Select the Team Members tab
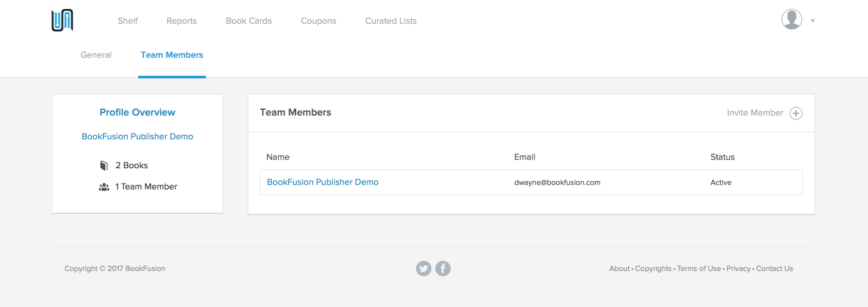The width and height of the screenshot is (868, 307). (172, 55)
